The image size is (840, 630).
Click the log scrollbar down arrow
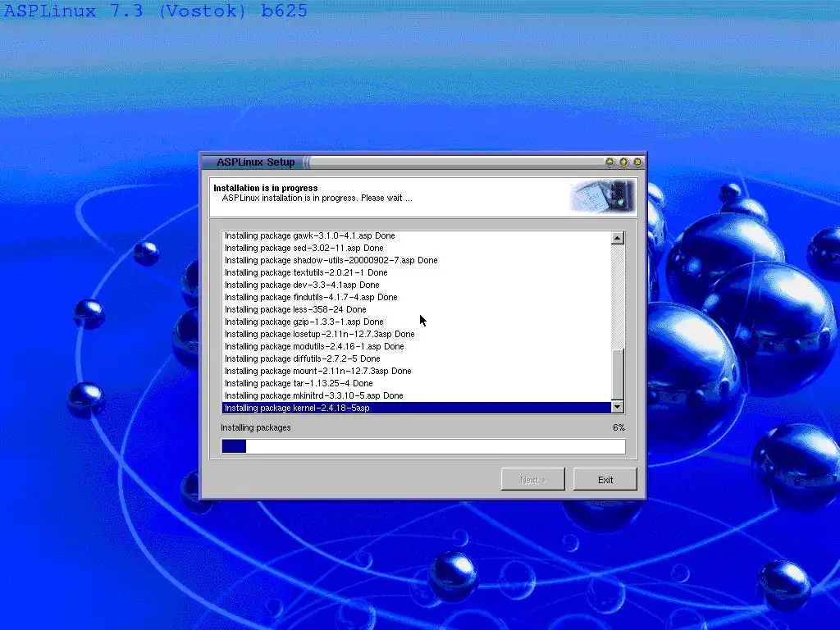pyautogui.click(x=618, y=407)
